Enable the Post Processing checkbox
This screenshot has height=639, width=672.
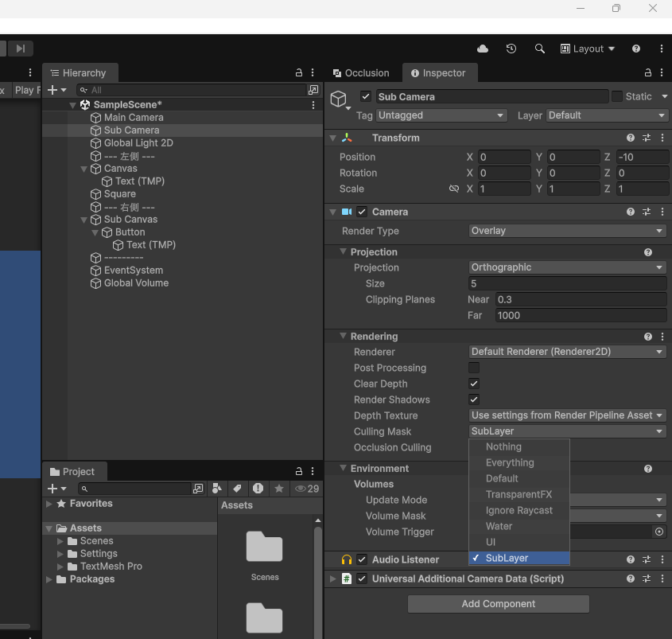pos(474,368)
